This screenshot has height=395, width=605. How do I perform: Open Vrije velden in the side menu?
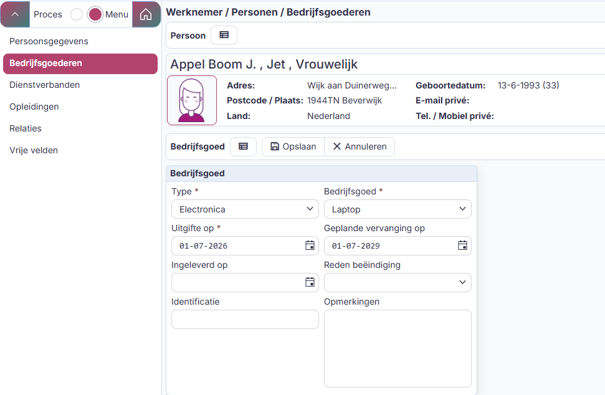click(80, 150)
